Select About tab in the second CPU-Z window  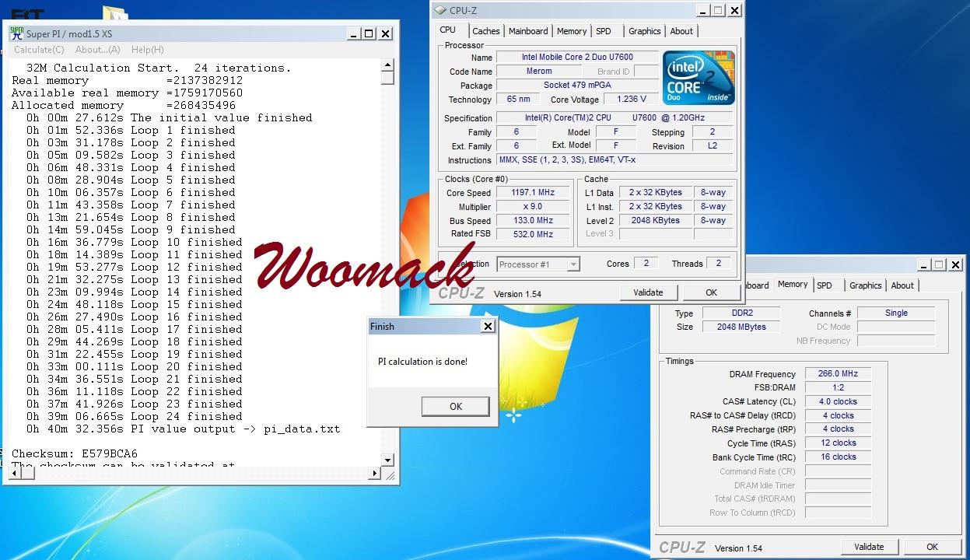[x=902, y=285]
